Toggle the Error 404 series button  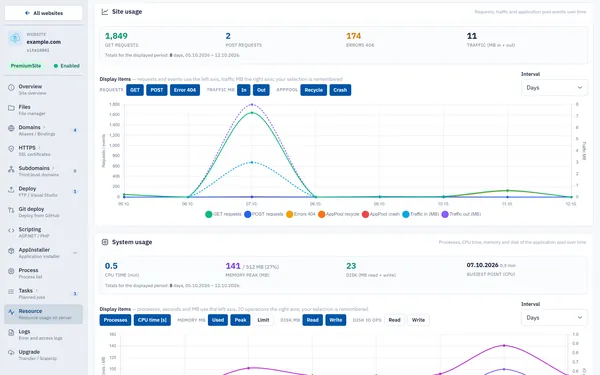tap(185, 90)
